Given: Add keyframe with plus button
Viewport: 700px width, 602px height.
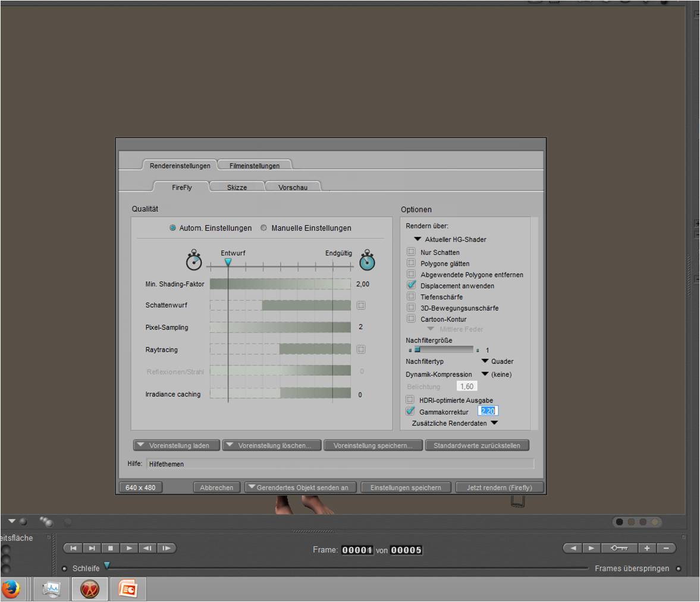Looking at the screenshot, I should [x=647, y=548].
